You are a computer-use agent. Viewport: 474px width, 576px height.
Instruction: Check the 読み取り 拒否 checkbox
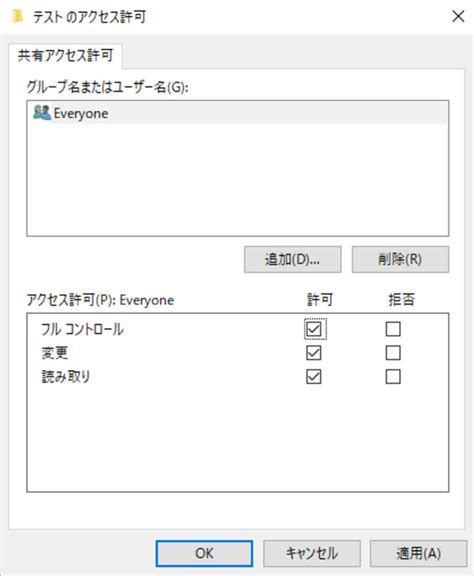(393, 377)
